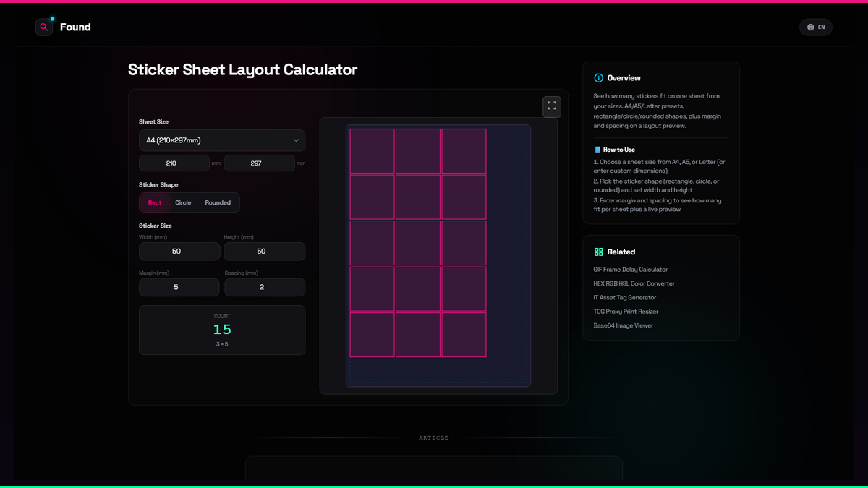The height and width of the screenshot is (488, 868).
Task: Select the Rounded sticker shape
Action: 218,202
